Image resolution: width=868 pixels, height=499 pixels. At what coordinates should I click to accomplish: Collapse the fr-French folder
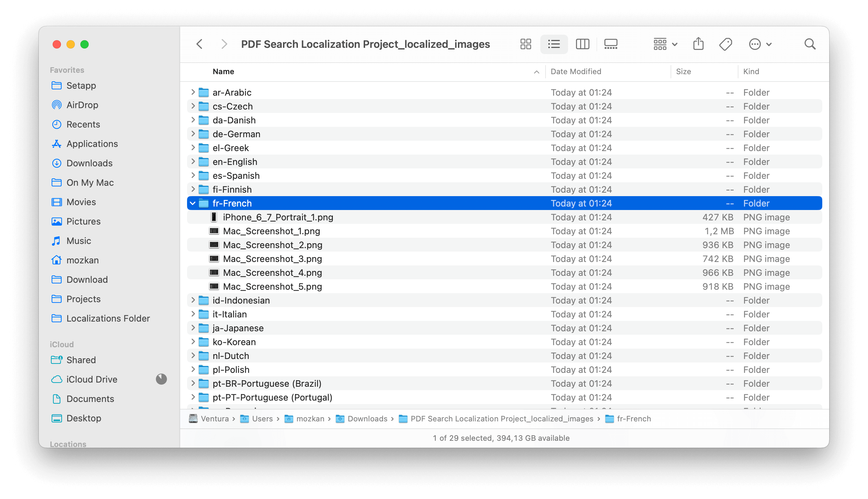coord(193,203)
